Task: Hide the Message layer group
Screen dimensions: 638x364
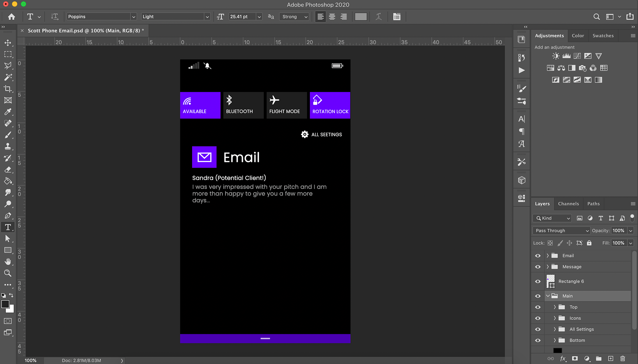Action: click(x=538, y=267)
